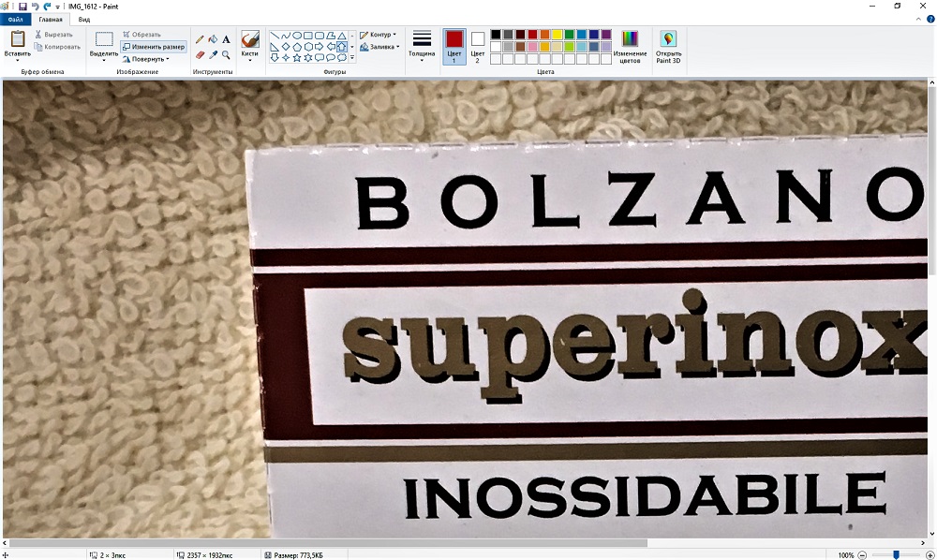Screen dimensions: 937x560
Task: Choose the Left arrow shape
Action: [331, 47]
